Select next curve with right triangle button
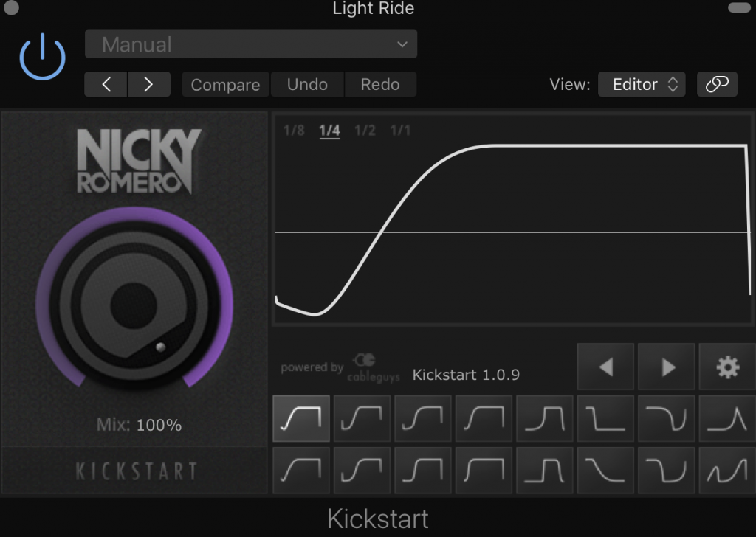Image resolution: width=756 pixels, height=537 pixels. [667, 367]
